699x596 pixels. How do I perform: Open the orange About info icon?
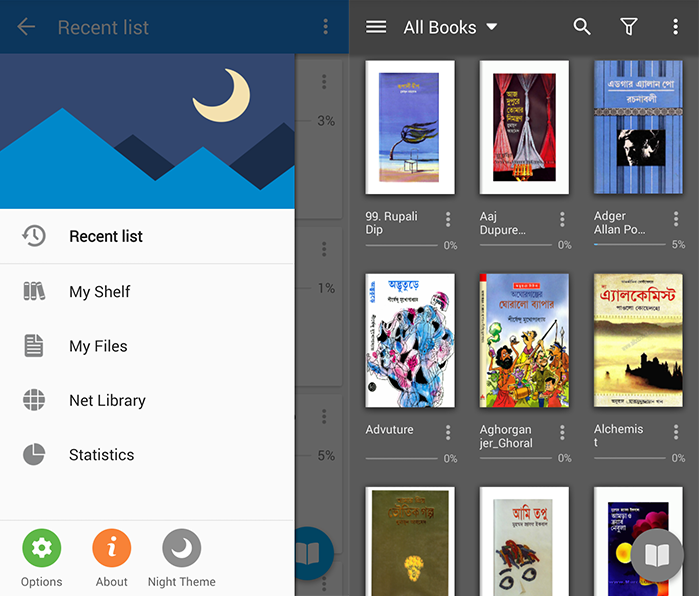(111, 548)
